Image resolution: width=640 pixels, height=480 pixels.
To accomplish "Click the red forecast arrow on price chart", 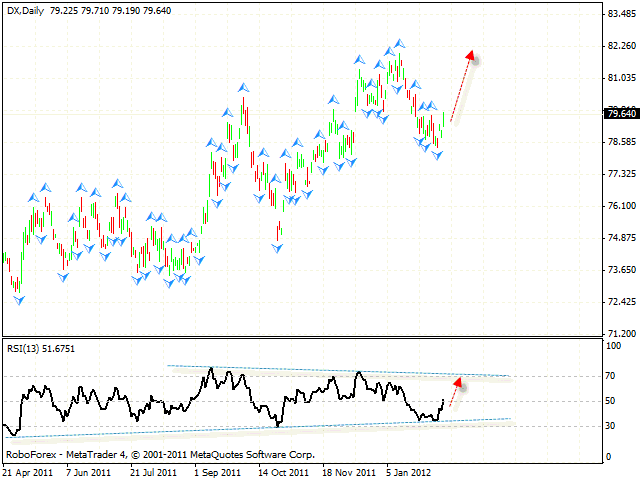I will (x=461, y=85).
